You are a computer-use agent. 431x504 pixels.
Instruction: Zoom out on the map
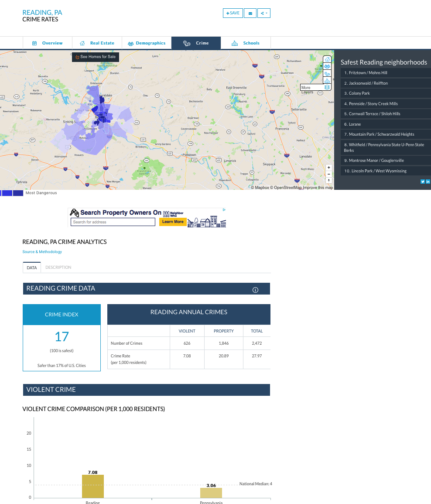click(x=329, y=174)
